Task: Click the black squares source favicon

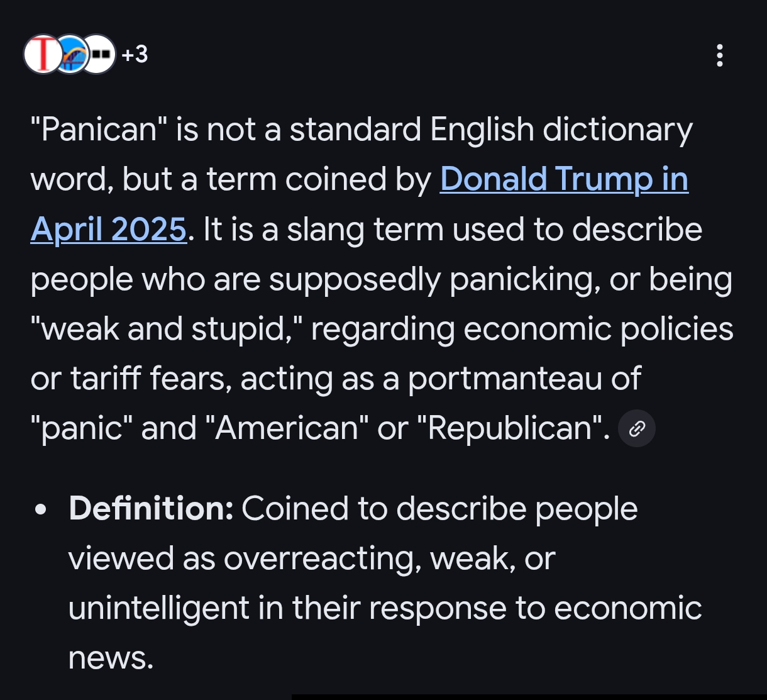Action: click(100, 55)
